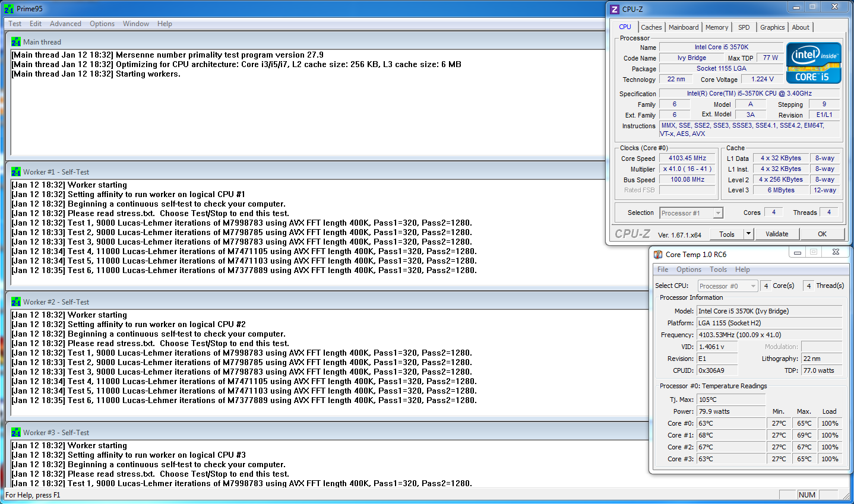Click the Worker #3 Self-Test window icon
Viewport: 854px width, 504px height.
(16, 433)
